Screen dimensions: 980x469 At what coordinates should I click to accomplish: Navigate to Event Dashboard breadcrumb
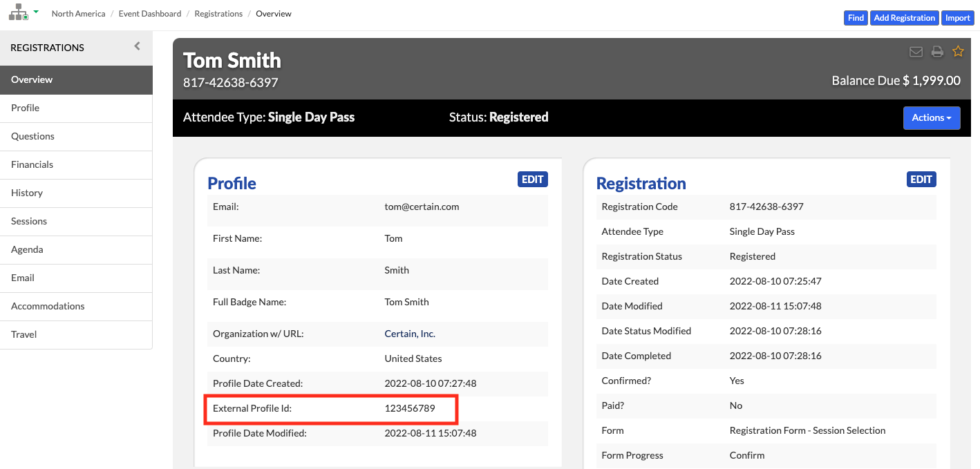coord(150,14)
